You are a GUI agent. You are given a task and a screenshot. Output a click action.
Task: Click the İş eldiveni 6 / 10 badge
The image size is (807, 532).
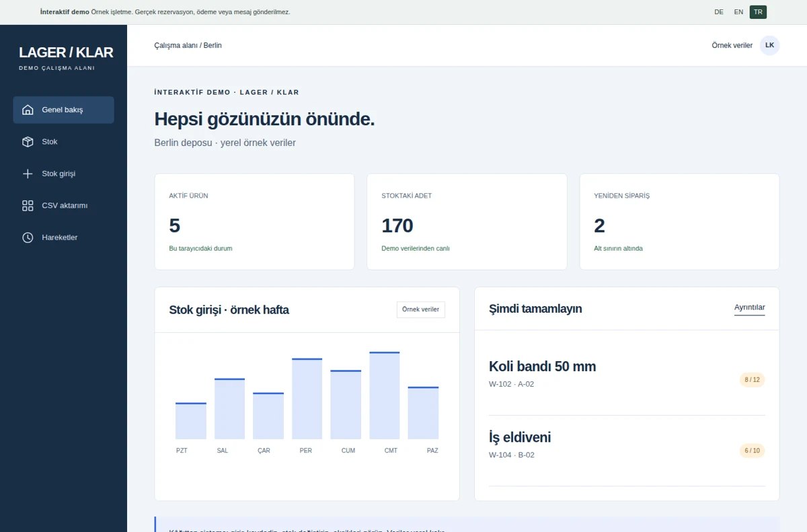(x=752, y=451)
